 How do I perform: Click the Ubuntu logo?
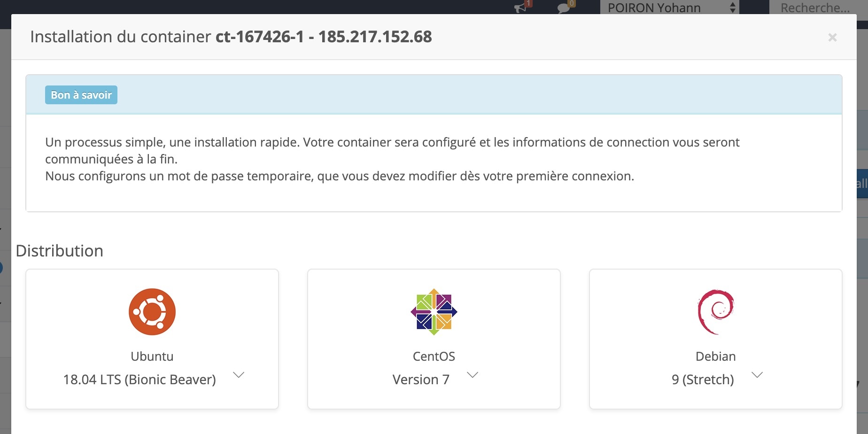(x=152, y=312)
